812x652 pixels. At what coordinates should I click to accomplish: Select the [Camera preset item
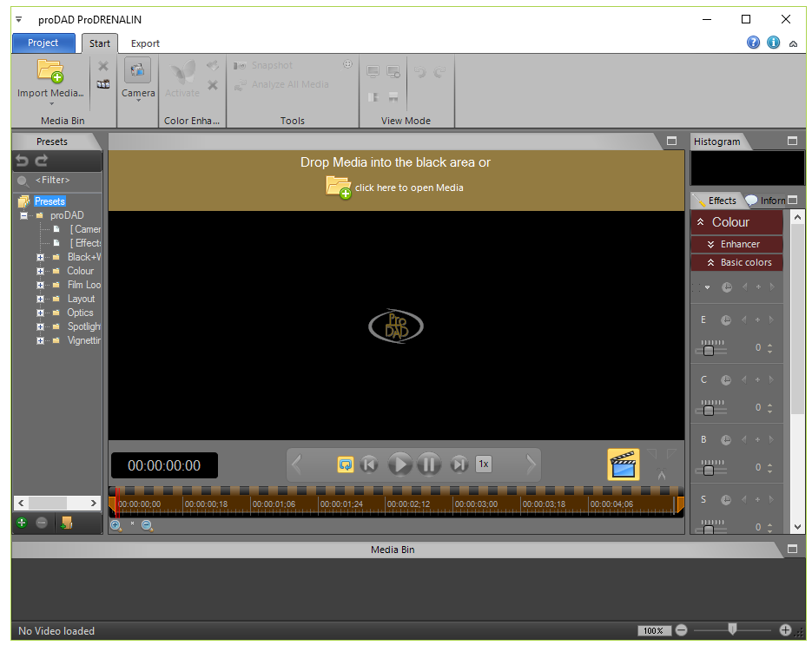click(x=85, y=229)
